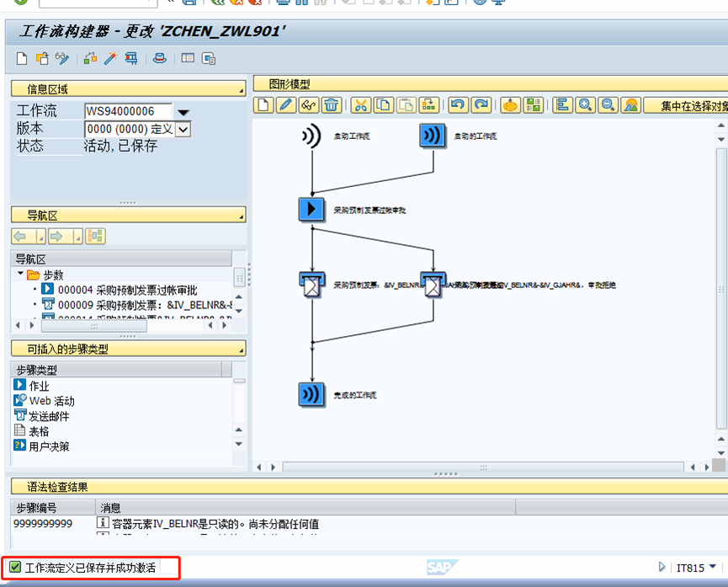Click graphic model vertical scroll up arrow
The height and width of the screenshot is (587, 728).
click(721, 125)
